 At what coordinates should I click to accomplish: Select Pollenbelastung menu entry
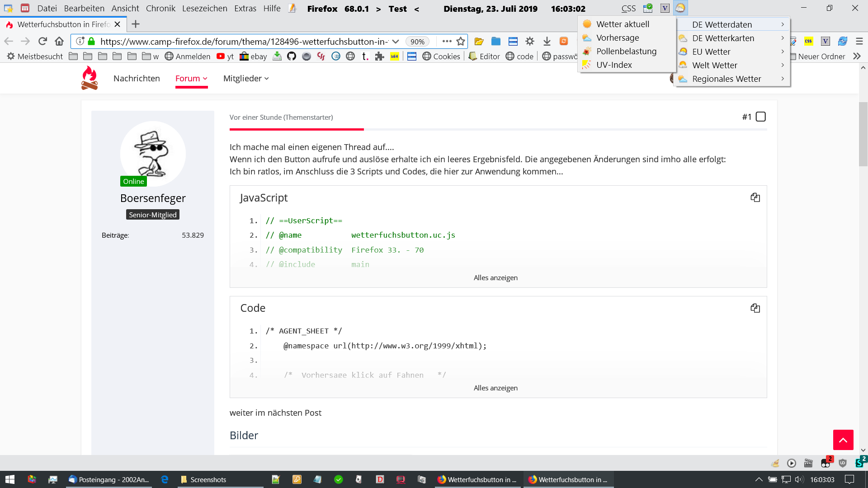click(x=626, y=52)
